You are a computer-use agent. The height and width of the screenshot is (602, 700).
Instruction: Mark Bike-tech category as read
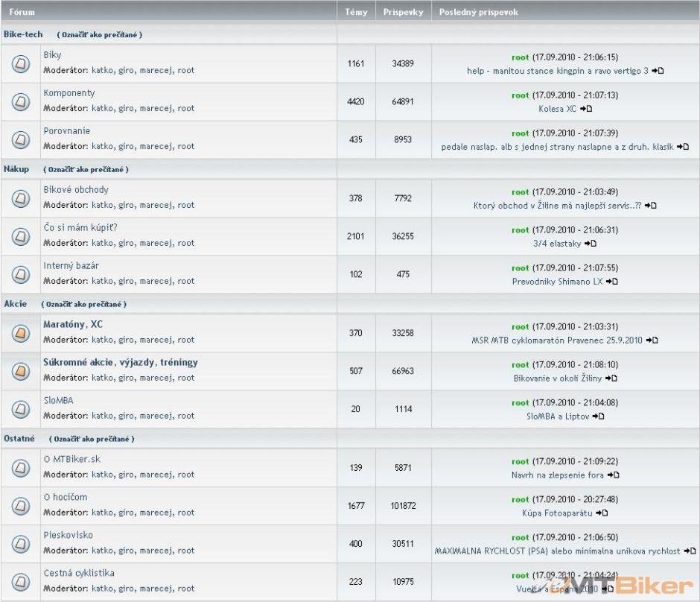100,35
